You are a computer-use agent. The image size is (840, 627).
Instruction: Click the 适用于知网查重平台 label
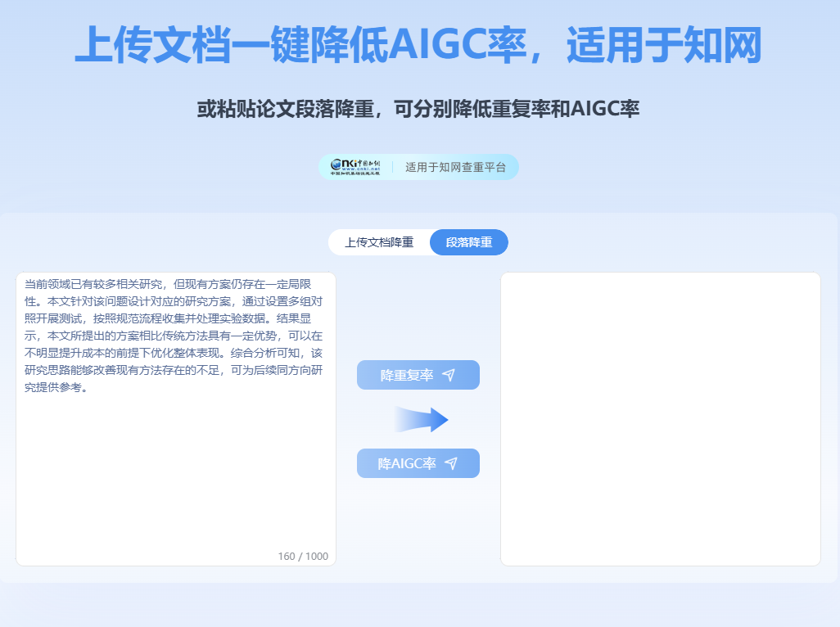(455, 167)
